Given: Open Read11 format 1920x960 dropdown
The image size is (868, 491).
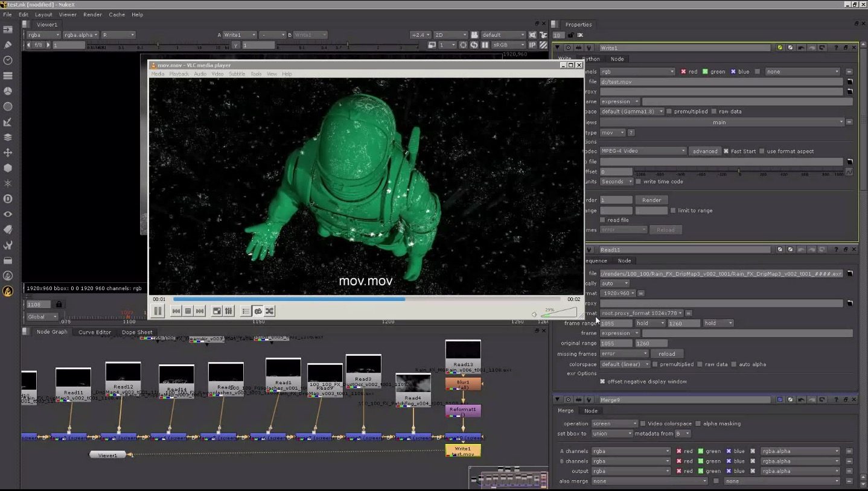Looking at the screenshot, I should (x=617, y=293).
